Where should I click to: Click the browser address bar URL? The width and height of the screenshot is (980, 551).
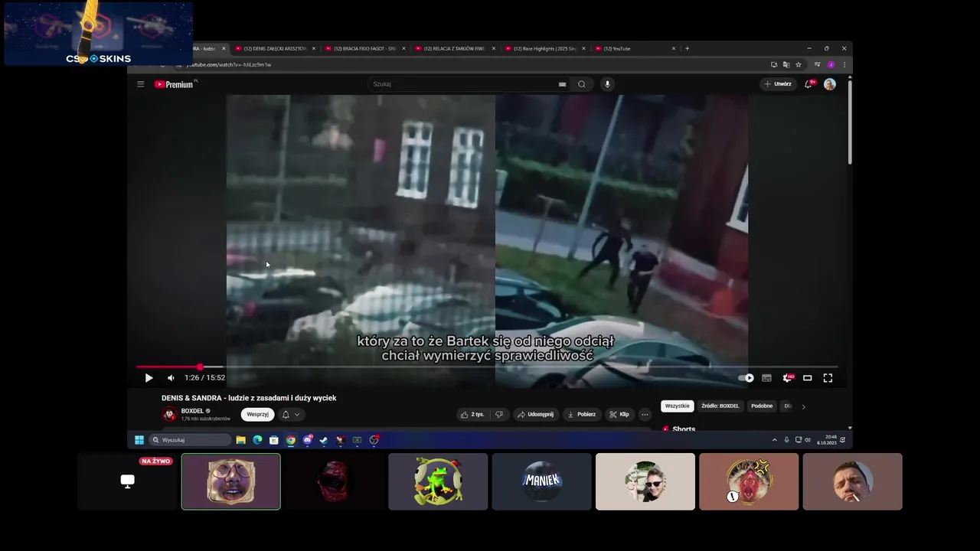click(x=230, y=64)
